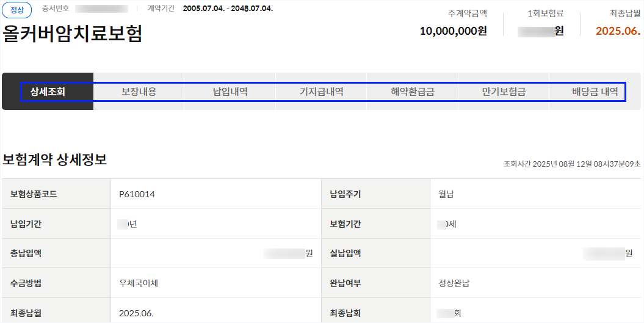The width and height of the screenshot is (644, 323).
Task: View the 기지급내역 tab
Action: [x=321, y=92]
